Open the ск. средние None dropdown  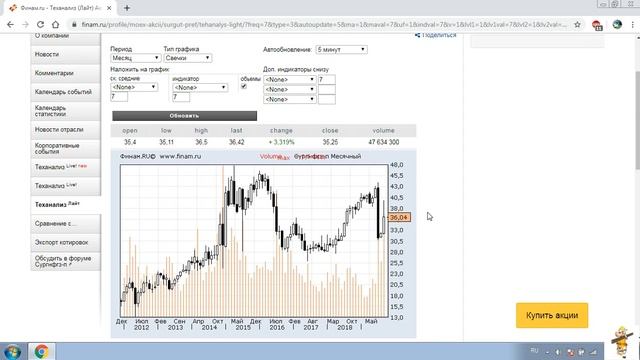click(134, 87)
